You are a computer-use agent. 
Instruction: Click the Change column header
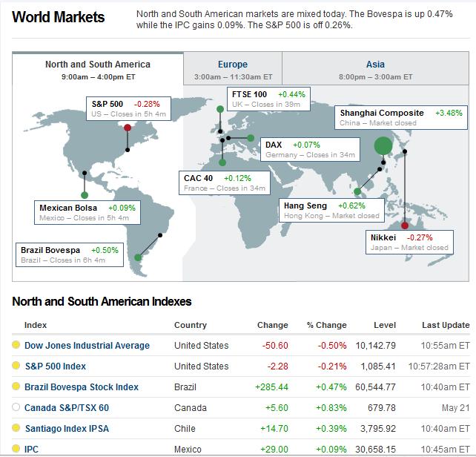tap(273, 325)
